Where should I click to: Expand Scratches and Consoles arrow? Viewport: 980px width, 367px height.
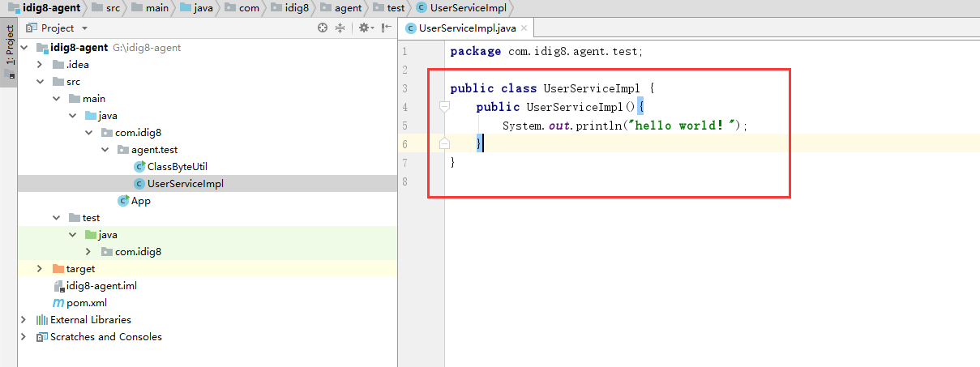pyautogui.click(x=24, y=337)
